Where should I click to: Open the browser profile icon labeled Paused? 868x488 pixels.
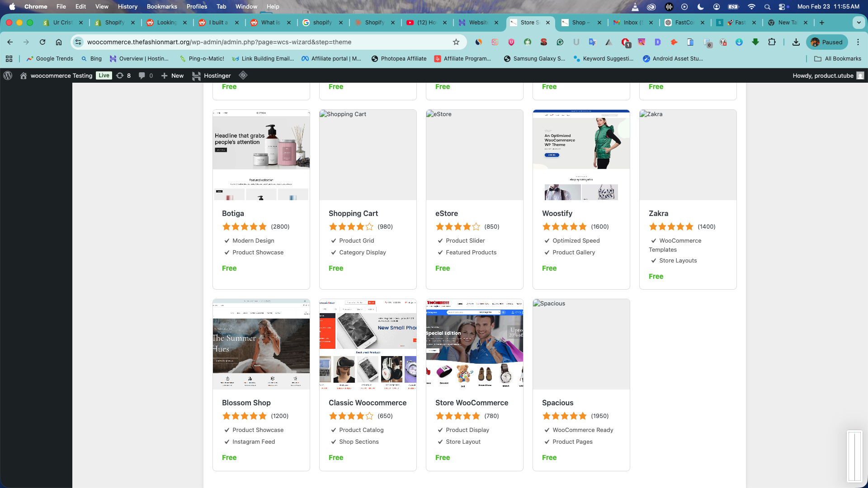pyautogui.click(x=827, y=42)
